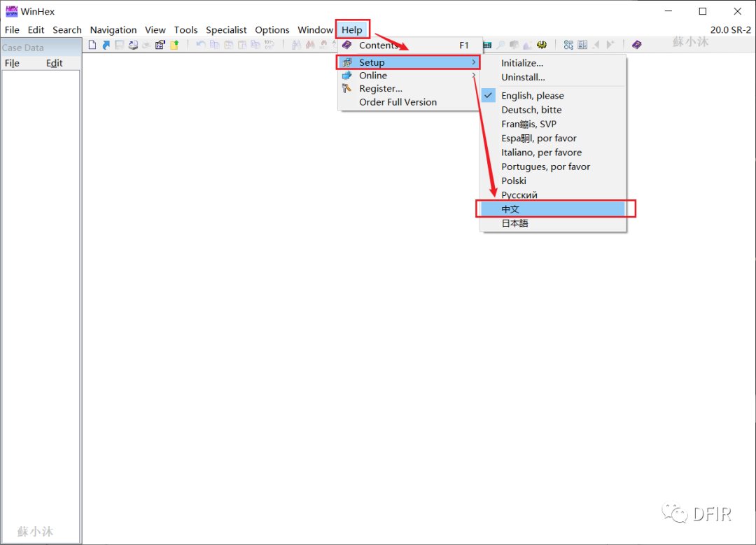Click the Modify Data 101/010 icon
The height and width of the screenshot is (545, 756).
tap(269, 45)
